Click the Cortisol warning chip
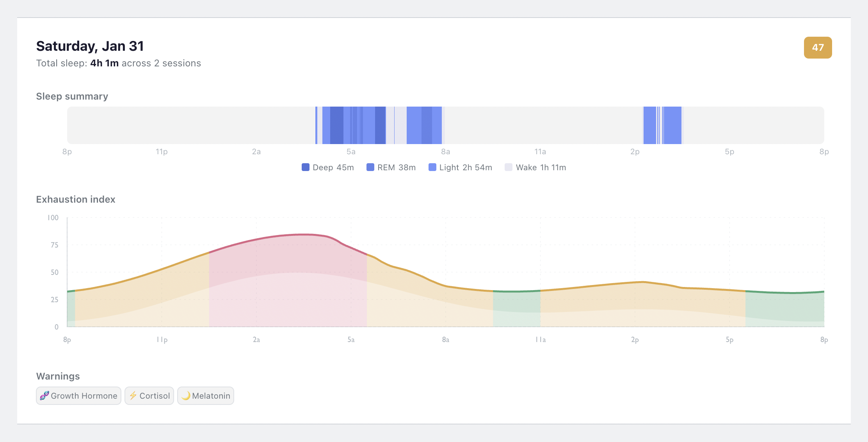 pyautogui.click(x=149, y=396)
